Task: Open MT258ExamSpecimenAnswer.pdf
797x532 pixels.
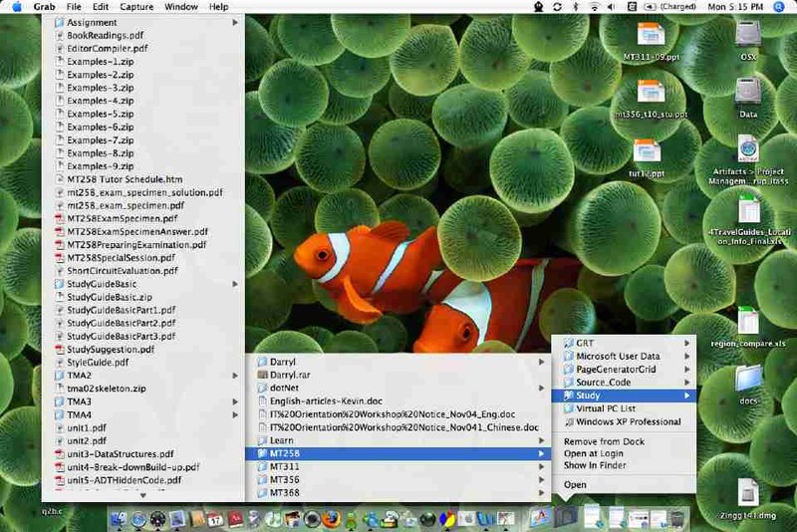Action: tap(143, 232)
